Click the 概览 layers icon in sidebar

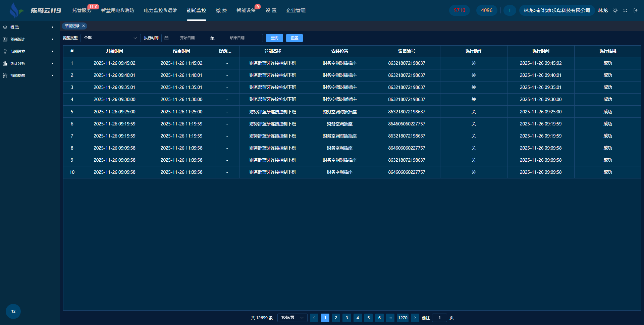pos(5,27)
